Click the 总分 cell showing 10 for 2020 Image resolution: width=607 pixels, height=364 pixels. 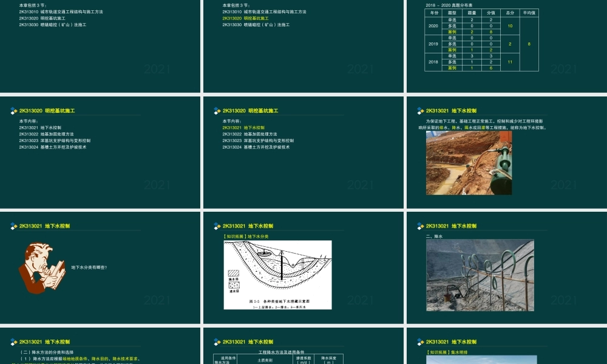509,25
